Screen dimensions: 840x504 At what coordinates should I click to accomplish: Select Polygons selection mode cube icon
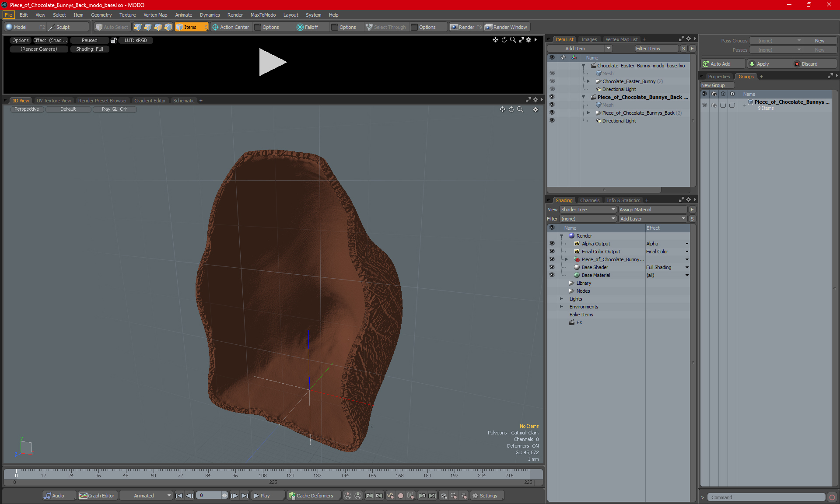tap(158, 27)
